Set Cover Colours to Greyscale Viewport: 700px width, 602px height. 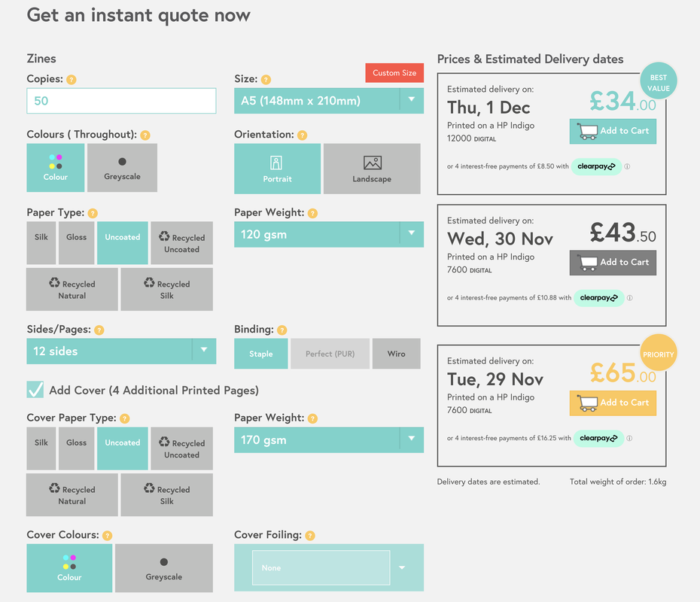(164, 568)
